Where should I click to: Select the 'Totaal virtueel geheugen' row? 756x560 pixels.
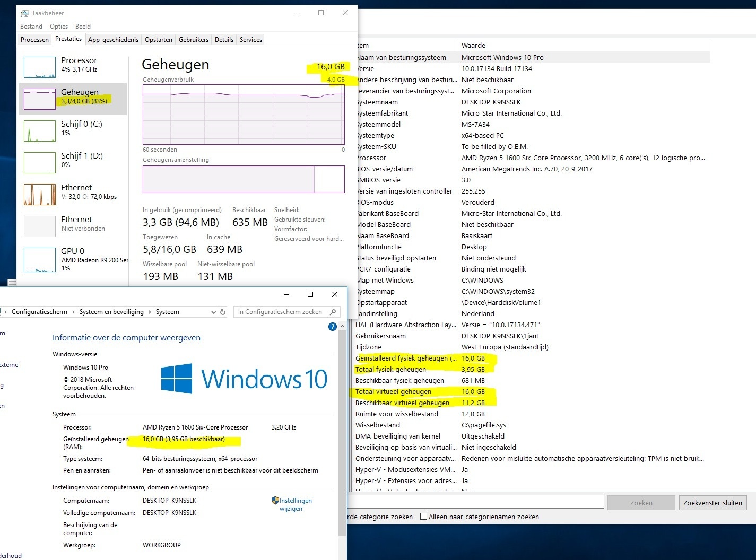tap(532, 391)
